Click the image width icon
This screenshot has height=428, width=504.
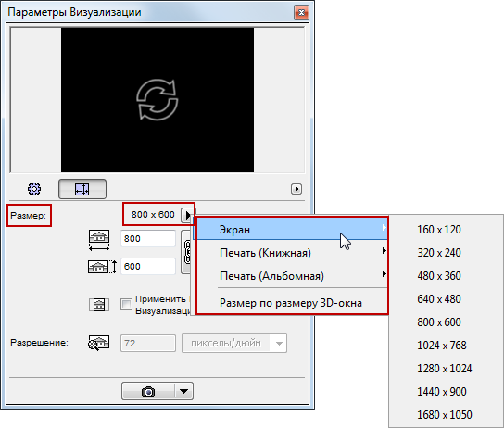99,240
